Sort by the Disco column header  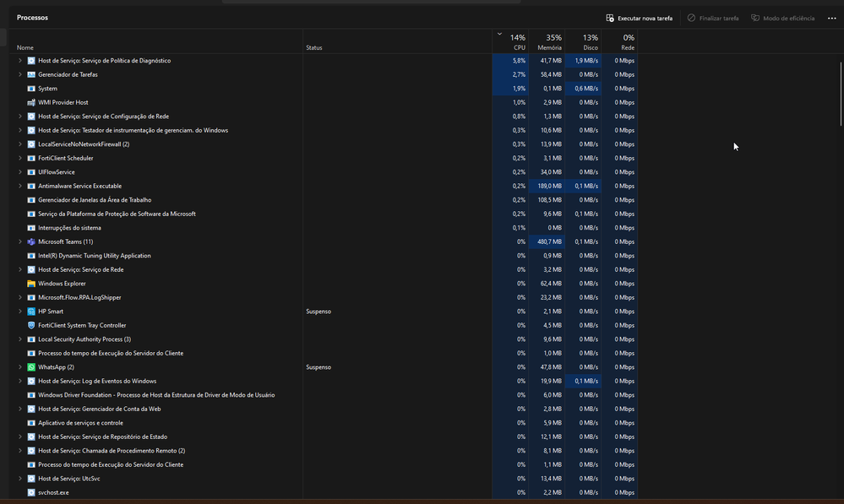point(583,42)
